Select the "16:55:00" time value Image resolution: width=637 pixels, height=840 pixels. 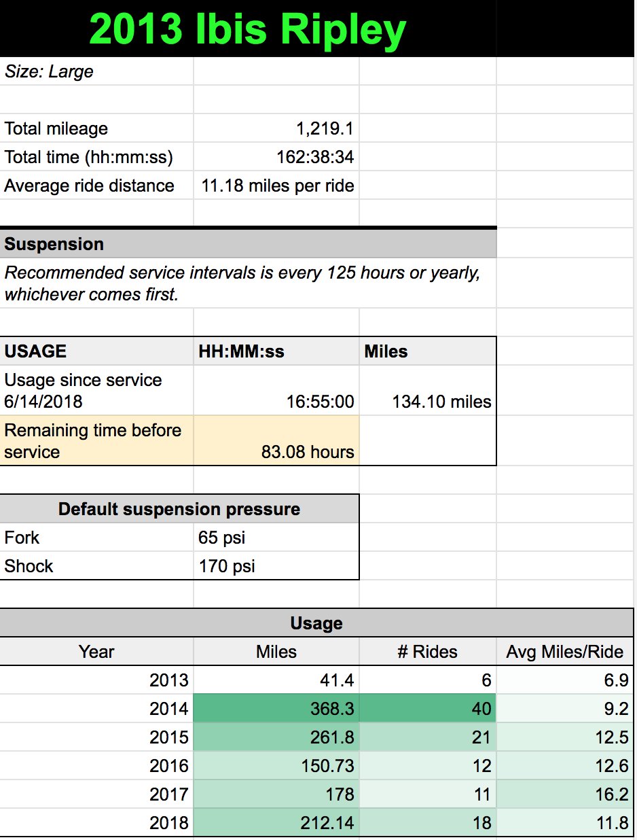[276, 390]
